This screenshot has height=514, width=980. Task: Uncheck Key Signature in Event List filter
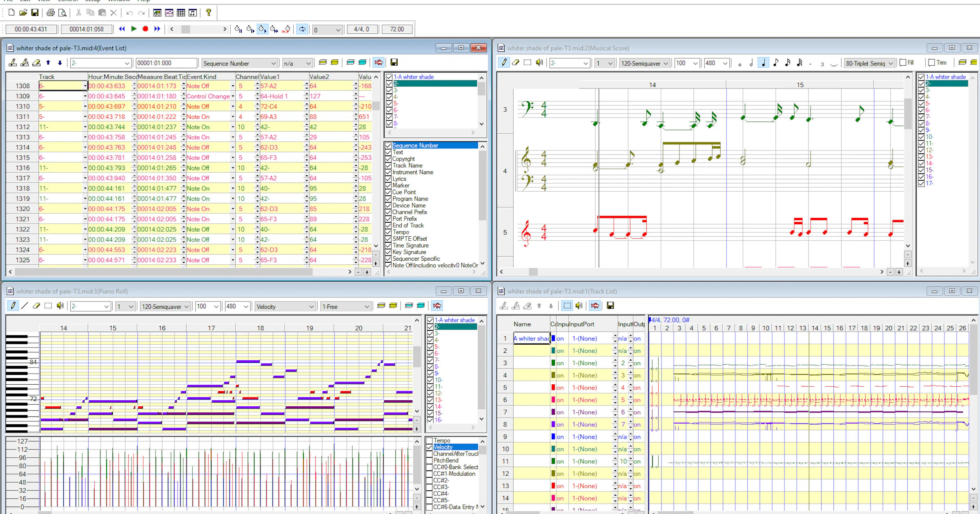tap(388, 252)
